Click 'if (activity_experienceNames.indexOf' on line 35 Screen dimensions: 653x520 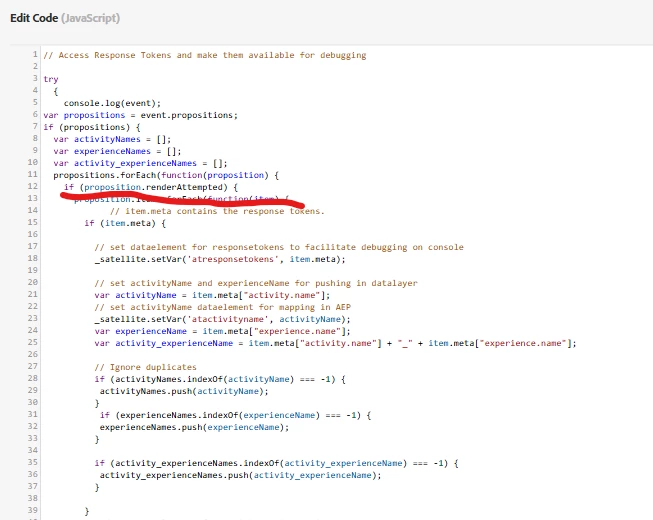click(189, 463)
